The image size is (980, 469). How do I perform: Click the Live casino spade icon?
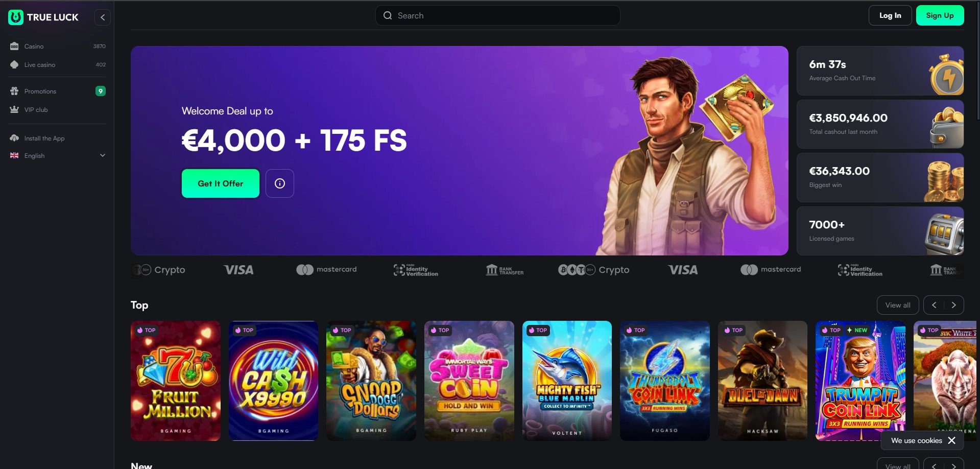click(x=14, y=65)
